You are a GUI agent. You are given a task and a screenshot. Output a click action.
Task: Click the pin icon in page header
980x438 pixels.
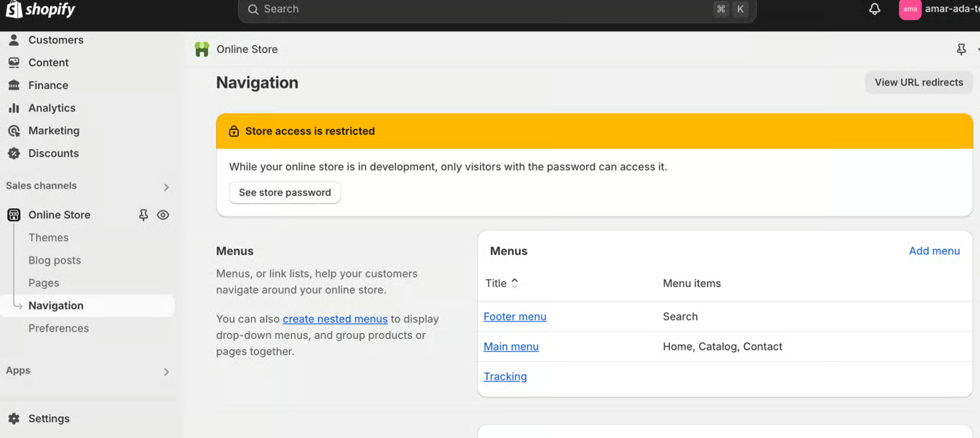961,50
